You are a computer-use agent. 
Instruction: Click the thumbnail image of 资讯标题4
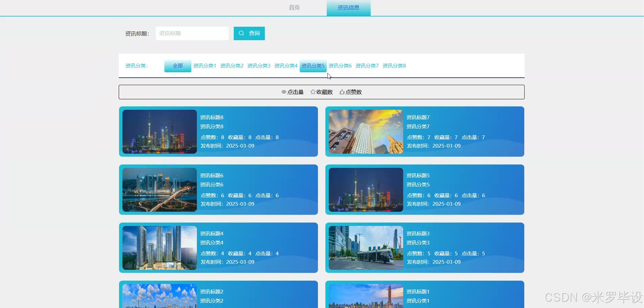159,248
